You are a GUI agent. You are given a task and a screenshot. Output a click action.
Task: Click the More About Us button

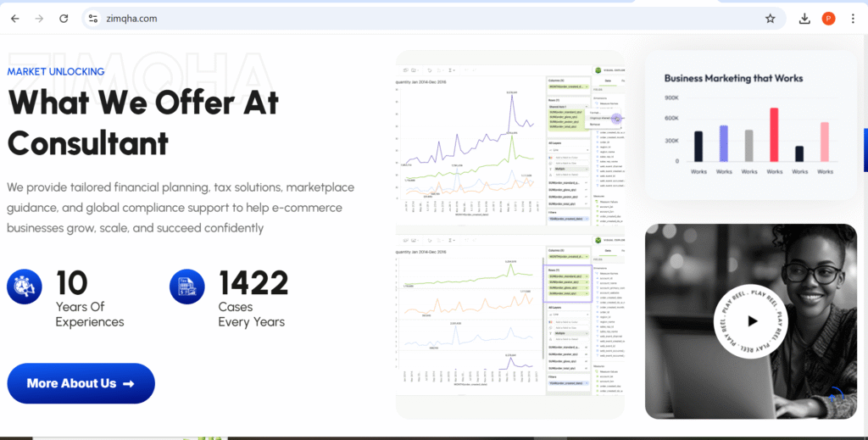(81, 383)
